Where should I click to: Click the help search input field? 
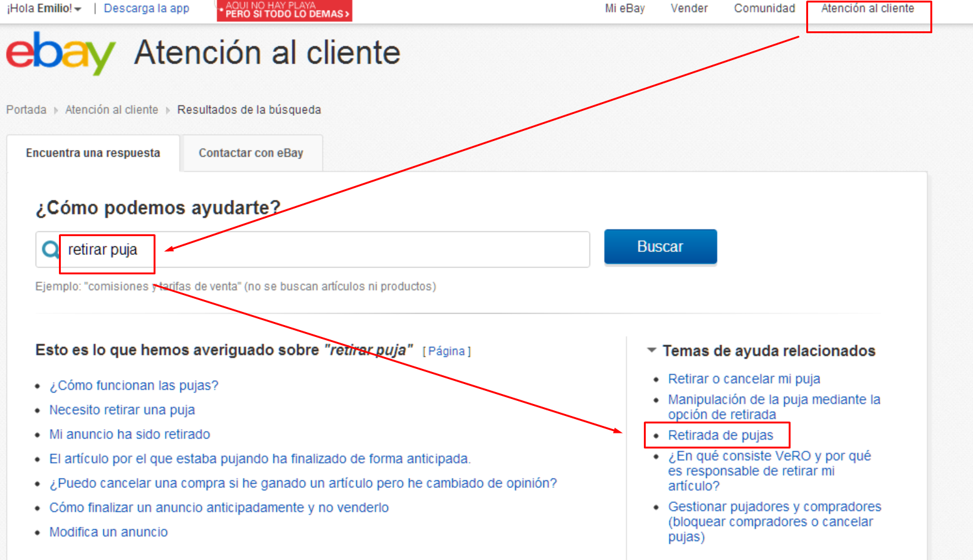coord(313,249)
